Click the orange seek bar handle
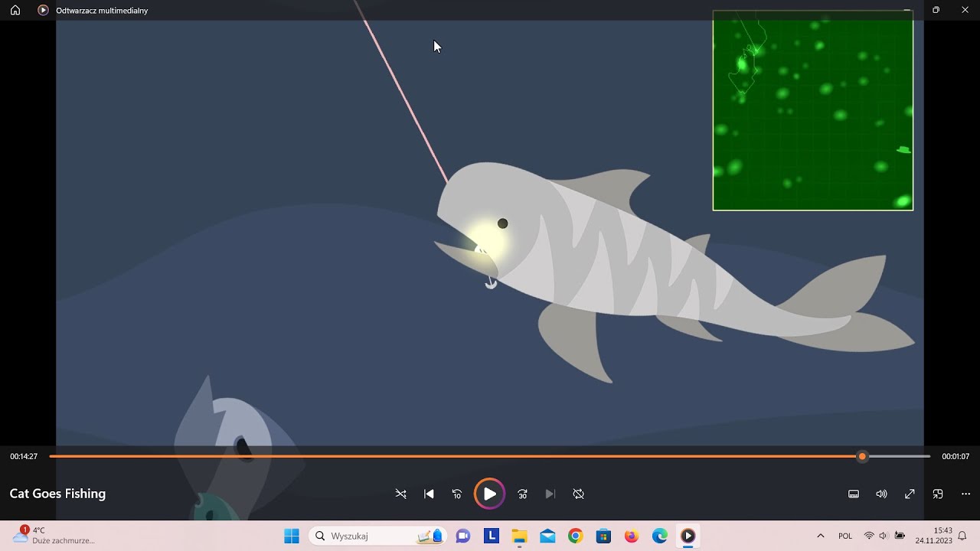The width and height of the screenshot is (980, 551). pos(862,456)
